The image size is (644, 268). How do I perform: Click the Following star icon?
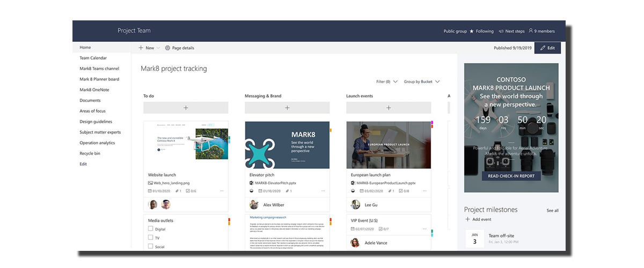click(472, 31)
